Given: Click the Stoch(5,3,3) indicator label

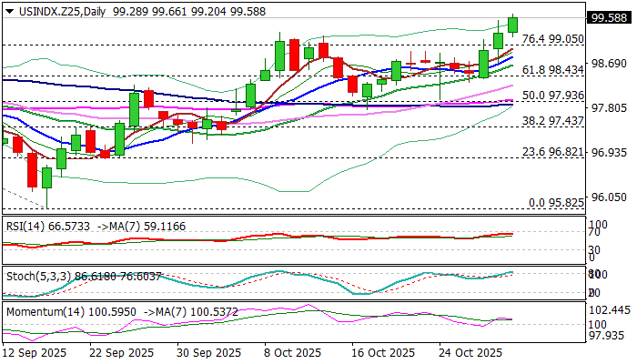Looking at the screenshot, I should point(39,277).
